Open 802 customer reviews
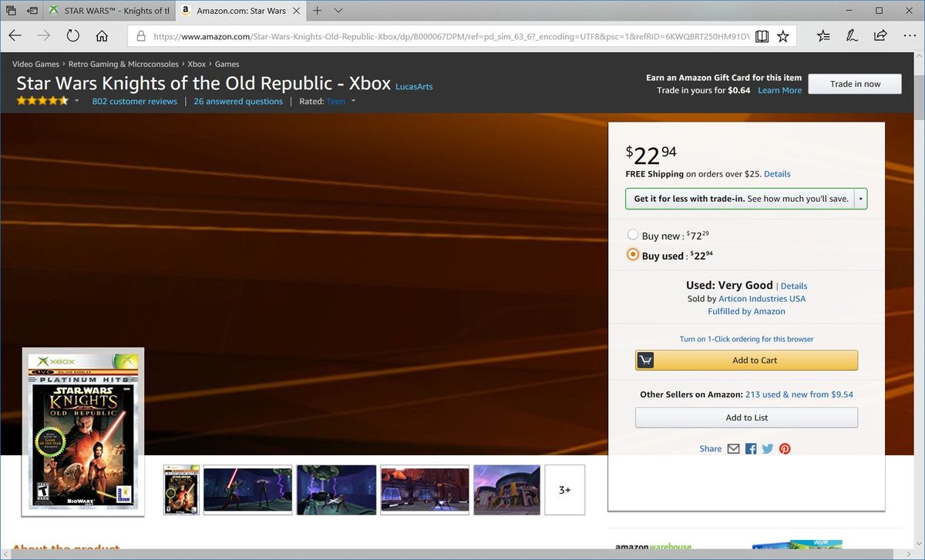This screenshot has height=560, width=925. [134, 102]
